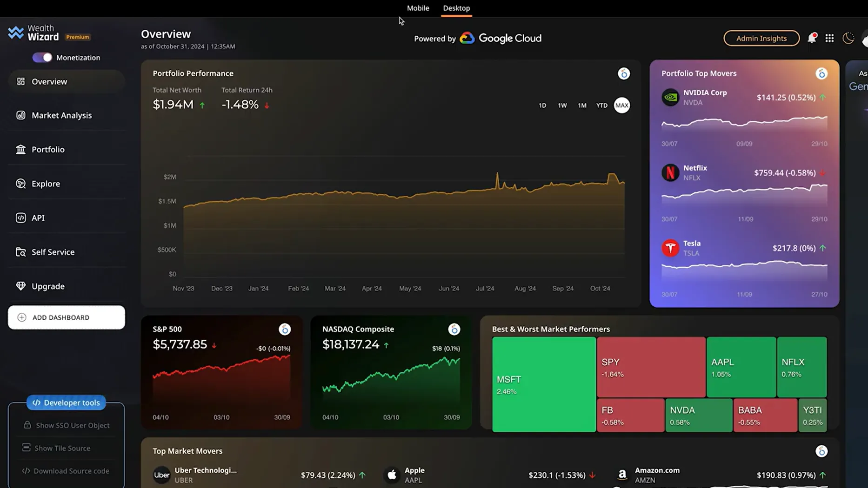Viewport: 868px width, 488px height.
Task: Select the 1D time range
Action: tap(542, 106)
